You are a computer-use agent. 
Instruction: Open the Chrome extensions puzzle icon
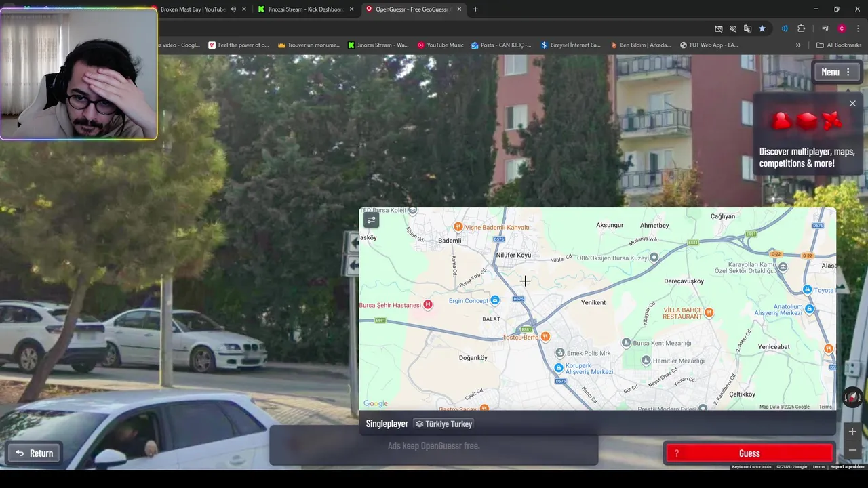coord(802,28)
